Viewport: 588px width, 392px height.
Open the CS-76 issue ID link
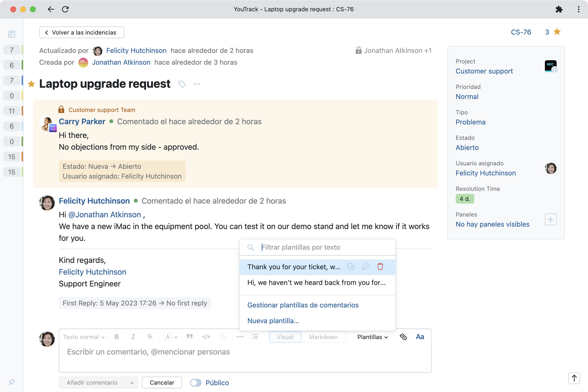click(521, 32)
